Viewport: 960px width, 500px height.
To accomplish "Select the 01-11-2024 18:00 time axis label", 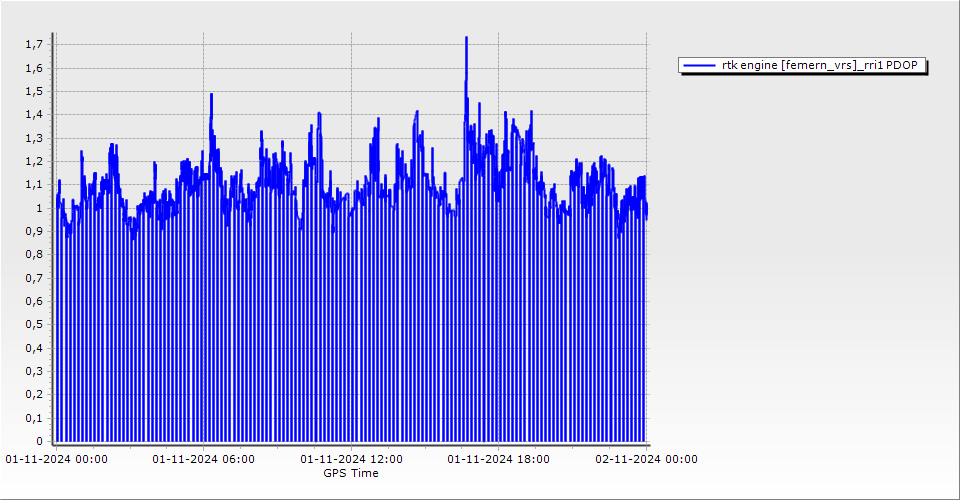I will click(498, 459).
